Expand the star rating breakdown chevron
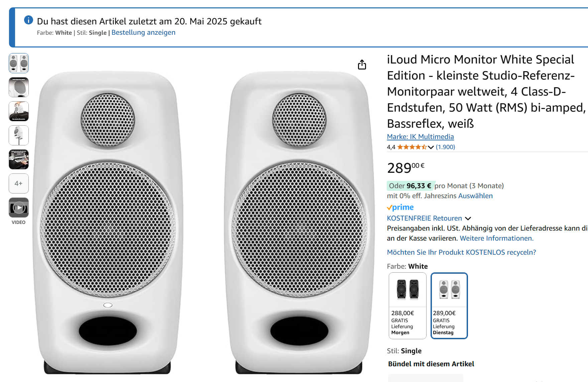 point(430,147)
